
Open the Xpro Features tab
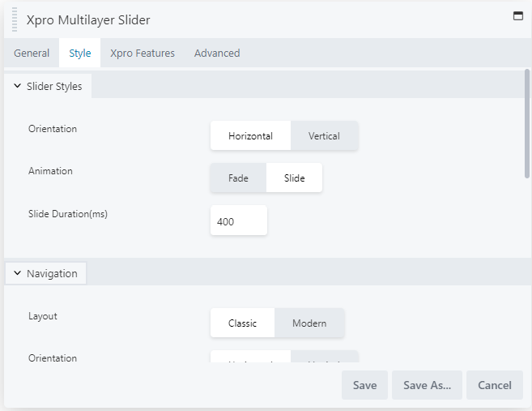[x=143, y=54]
